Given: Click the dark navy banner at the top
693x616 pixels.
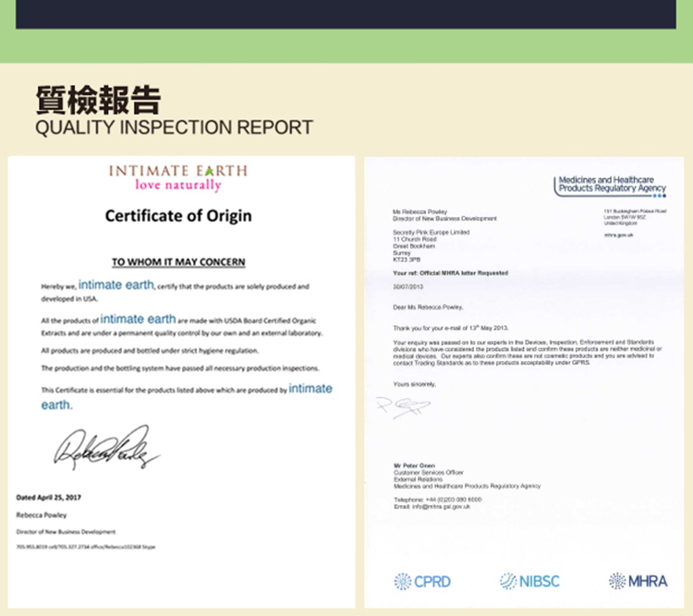Looking at the screenshot, I should (346, 13).
